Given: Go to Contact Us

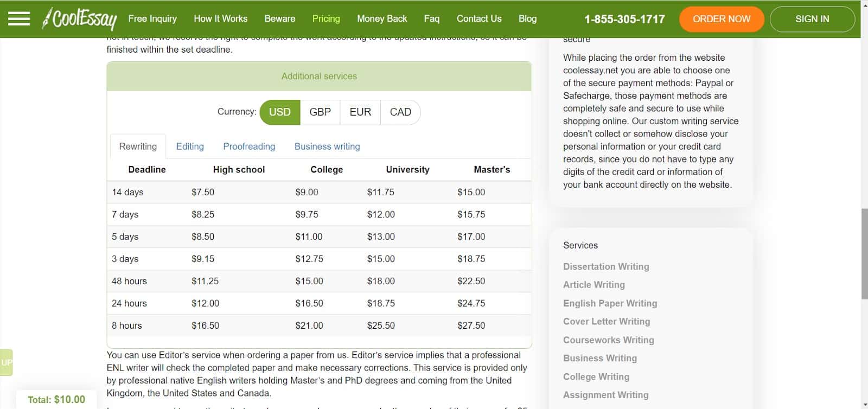Looking at the screenshot, I should point(479,18).
